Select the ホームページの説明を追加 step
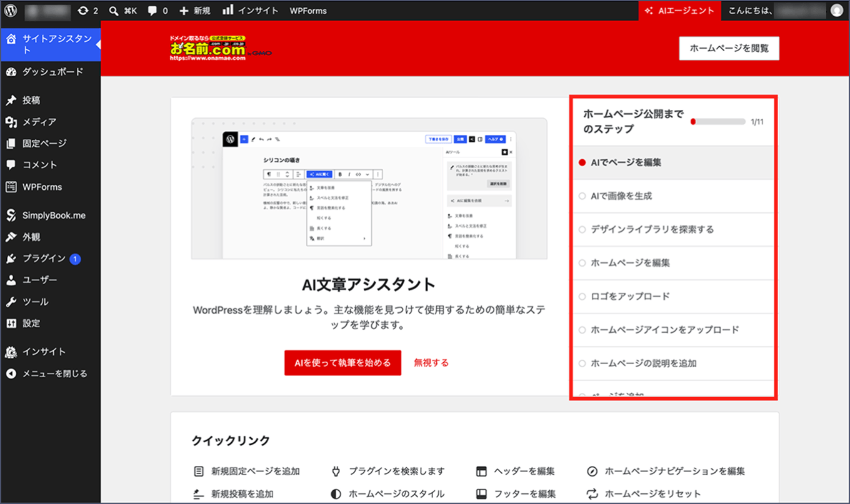Screen dimensions: 850x504 pyautogui.click(x=674, y=363)
